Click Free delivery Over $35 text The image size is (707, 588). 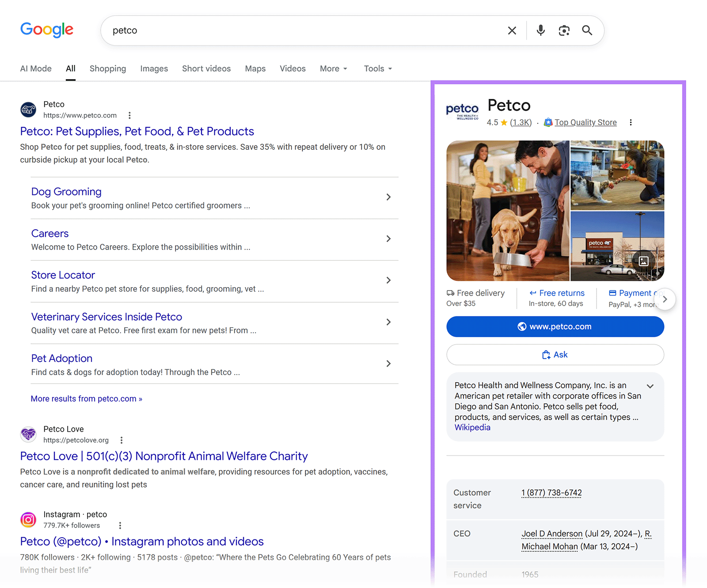[x=475, y=298]
